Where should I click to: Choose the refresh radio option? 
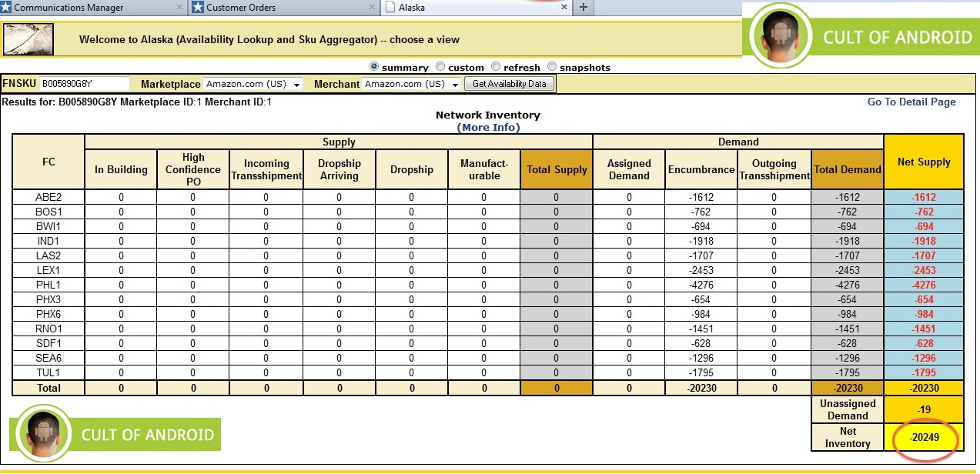496,67
